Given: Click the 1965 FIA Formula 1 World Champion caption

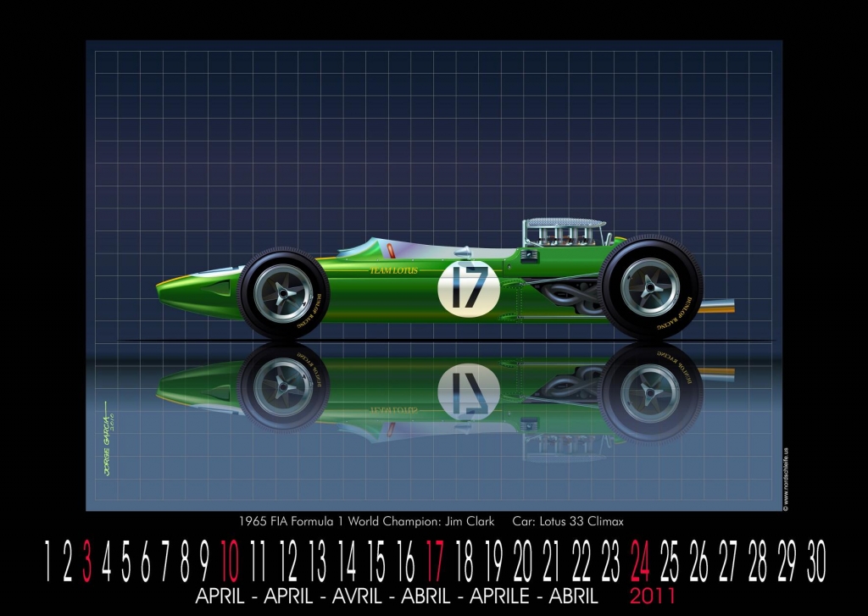Looking at the screenshot, I should coord(366,521).
